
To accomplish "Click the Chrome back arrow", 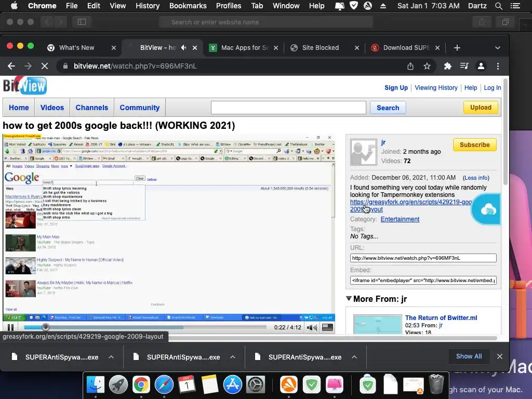I will click(11, 66).
